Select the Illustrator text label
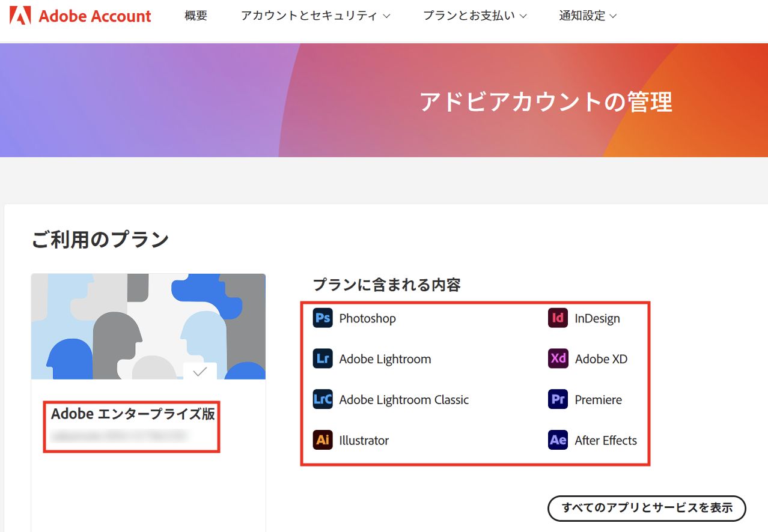Viewport: 768px width, 532px height. [364, 441]
